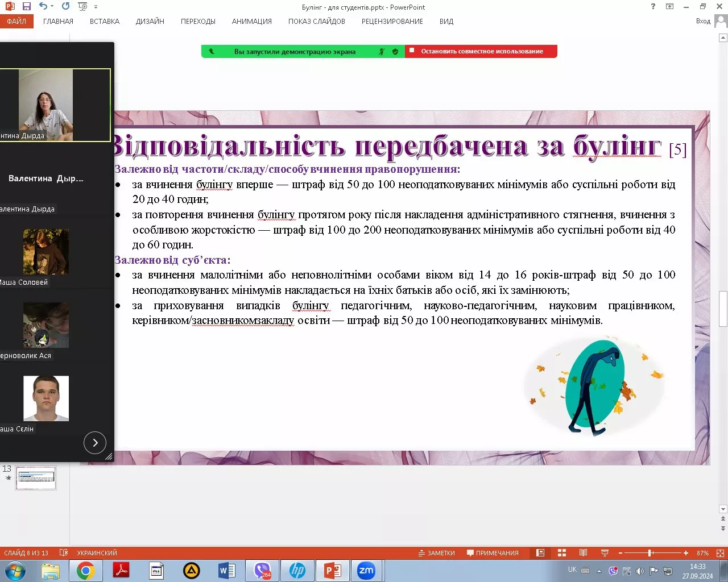Toggle the ЗАМЕТКИ notes pane
This screenshot has height=582, width=728.
pyautogui.click(x=437, y=553)
